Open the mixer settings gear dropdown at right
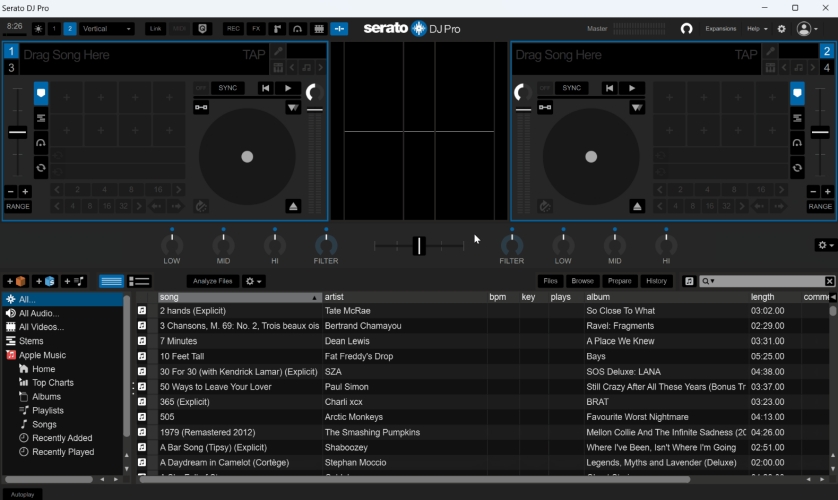Screen dimensions: 838x500 (x=826, y=245)
